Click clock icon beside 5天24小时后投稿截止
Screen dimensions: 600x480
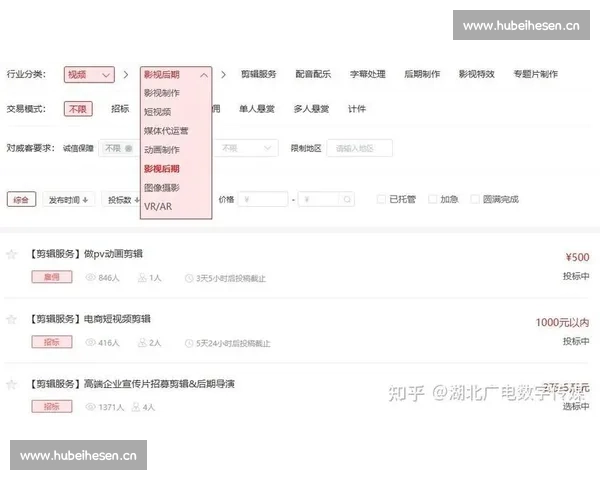(x=189, y=343)
